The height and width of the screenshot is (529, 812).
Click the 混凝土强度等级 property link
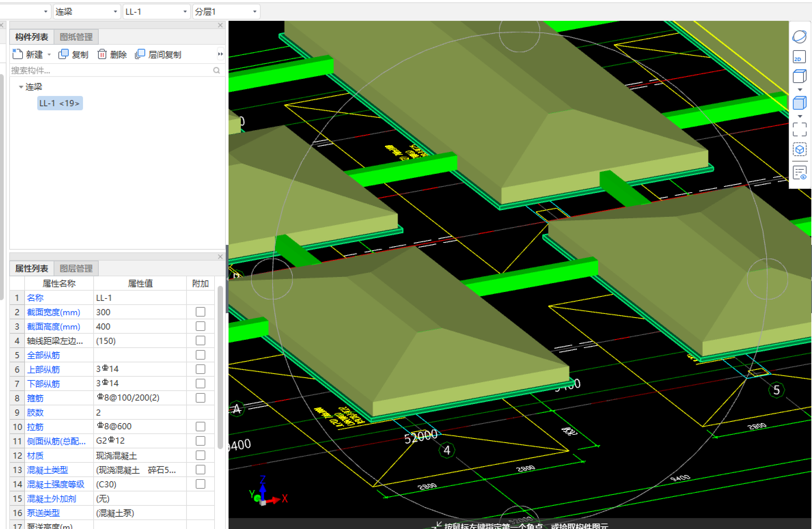point(56,484)
